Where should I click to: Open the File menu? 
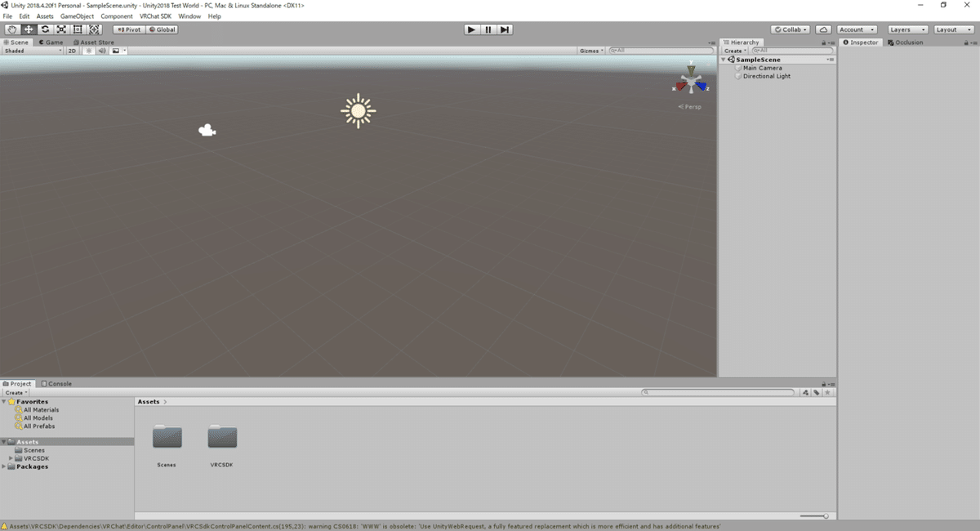click(x=7, y=16)
